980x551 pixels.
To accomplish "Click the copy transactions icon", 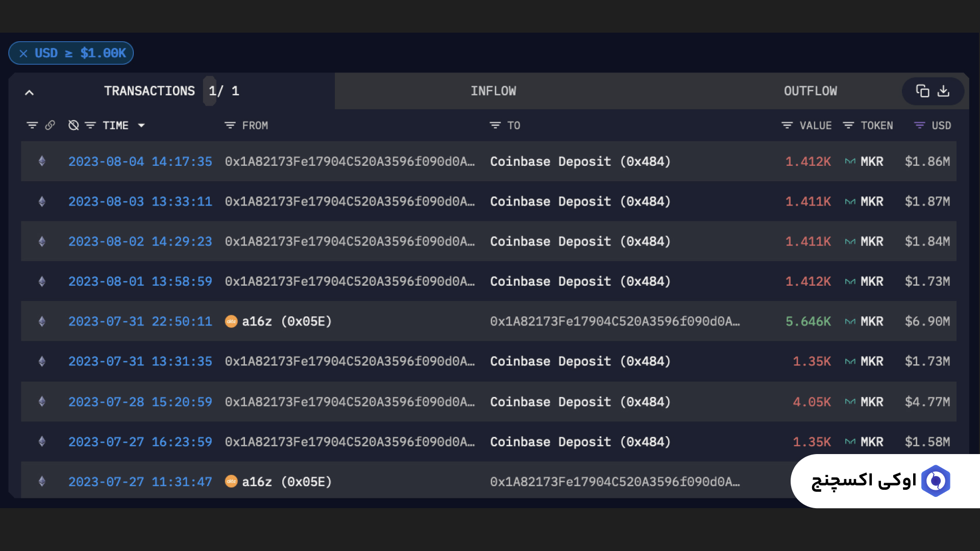I will pos(922,91).
